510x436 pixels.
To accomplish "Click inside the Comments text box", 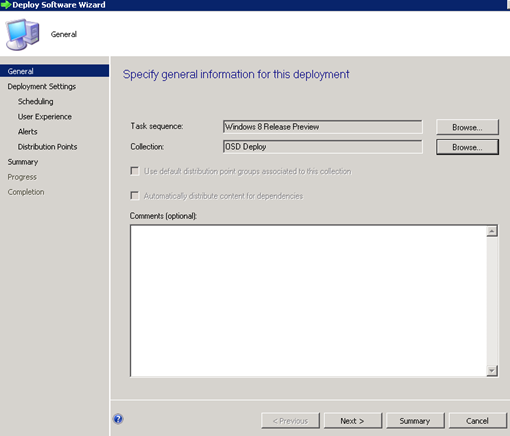I will pyautogui.click(x=308, y=301).
